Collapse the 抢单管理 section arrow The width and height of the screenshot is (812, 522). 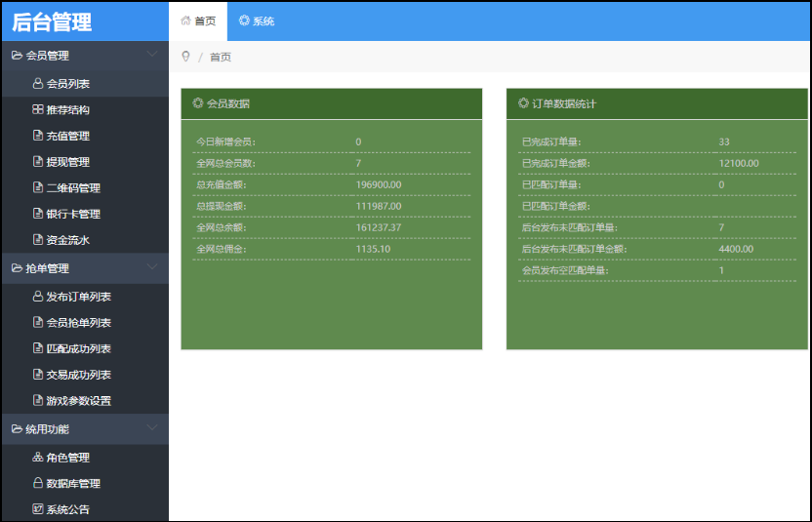coord(151,267)
